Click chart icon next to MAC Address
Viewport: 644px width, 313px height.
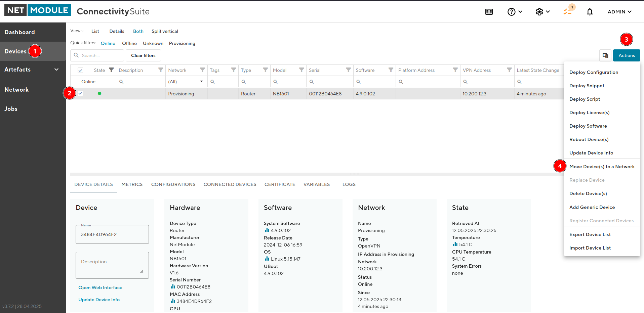(x=173, y=301)
